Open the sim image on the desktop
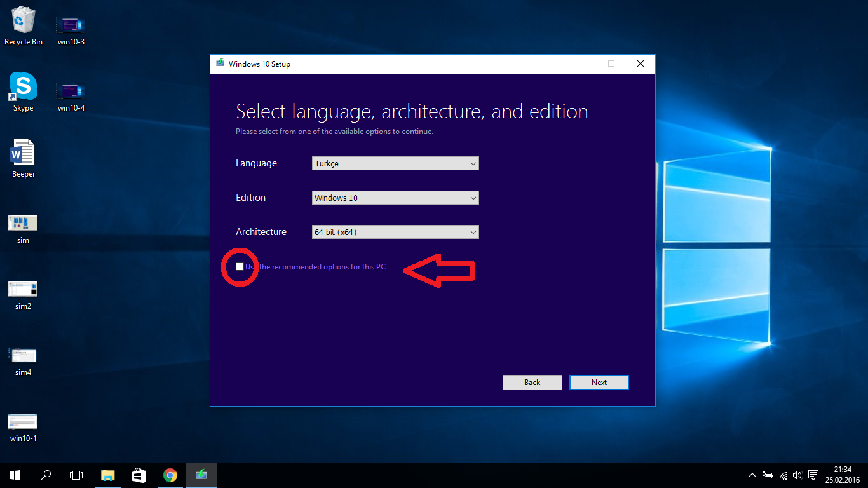Image resolution: width=868 pixels, height=488 pixels. tap(23, 222)
